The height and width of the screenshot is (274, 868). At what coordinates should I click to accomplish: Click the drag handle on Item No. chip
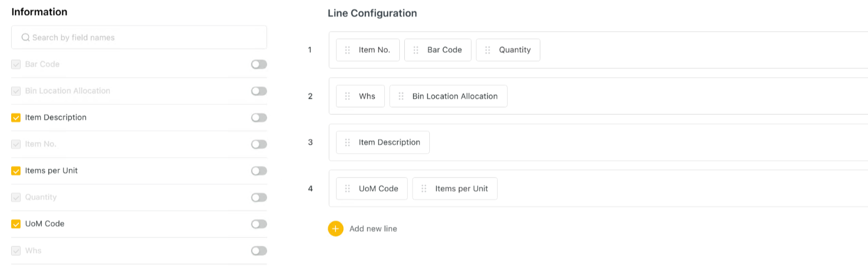347,50
